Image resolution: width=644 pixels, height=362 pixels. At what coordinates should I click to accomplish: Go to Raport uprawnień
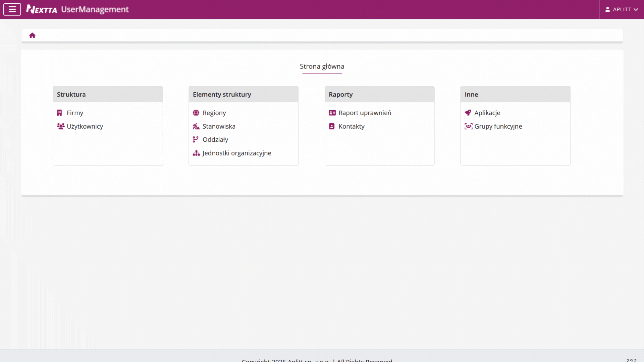tap(365, 113)
